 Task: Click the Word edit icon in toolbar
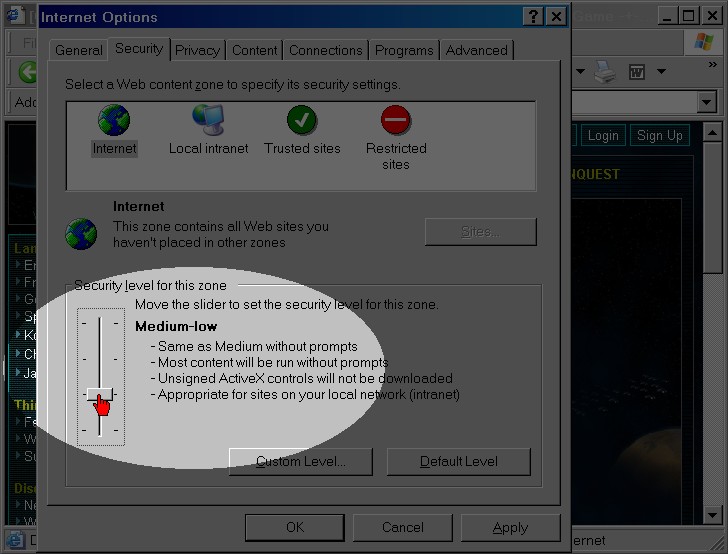(637, 72)
